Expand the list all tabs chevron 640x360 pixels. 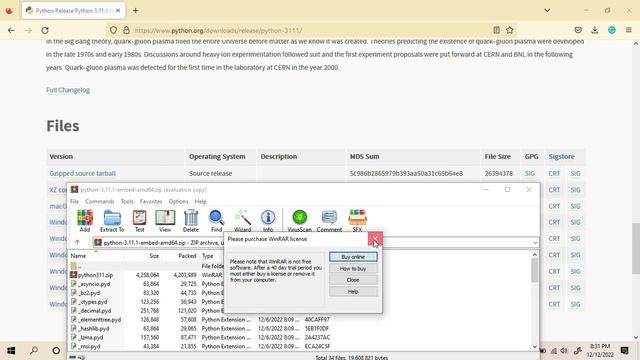547,11
